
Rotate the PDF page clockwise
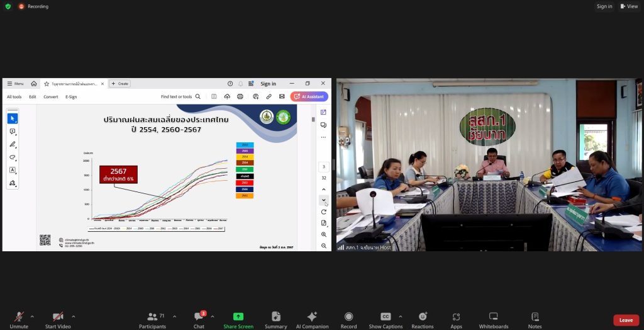tap(324, 212)
